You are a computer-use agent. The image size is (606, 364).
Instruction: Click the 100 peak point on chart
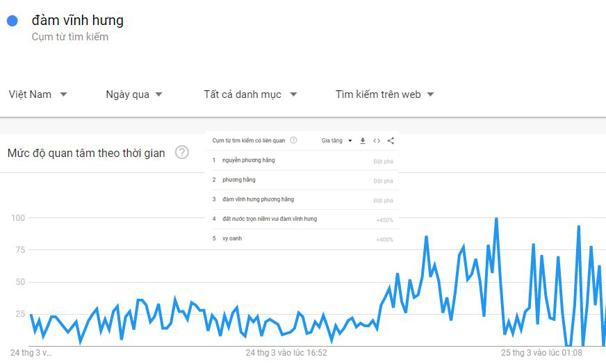(x=496, y=219)
